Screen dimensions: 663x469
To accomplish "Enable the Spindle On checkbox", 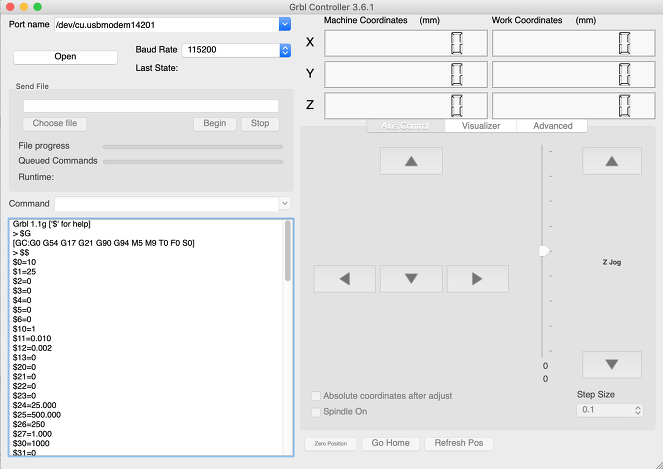I will [x=315, y=412].
